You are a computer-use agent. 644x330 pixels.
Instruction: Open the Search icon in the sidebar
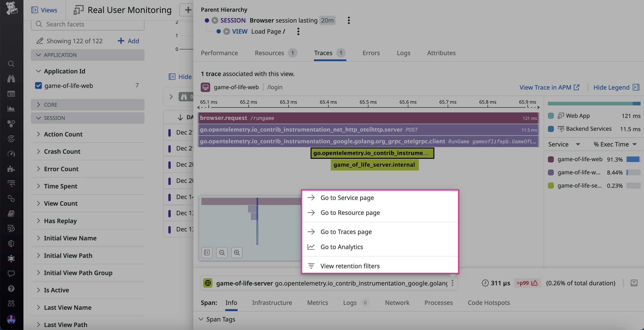[11, 64]
